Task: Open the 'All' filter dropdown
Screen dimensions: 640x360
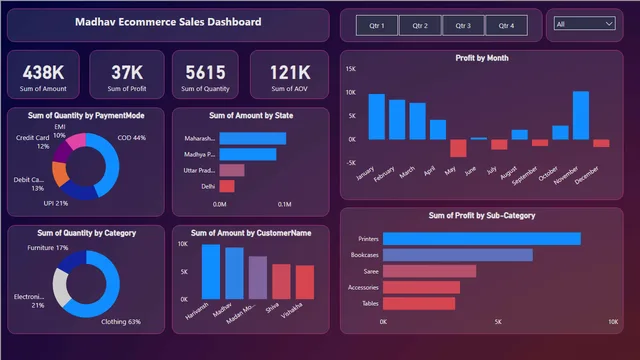Action: pyautogui.click(x=584, y=24)
